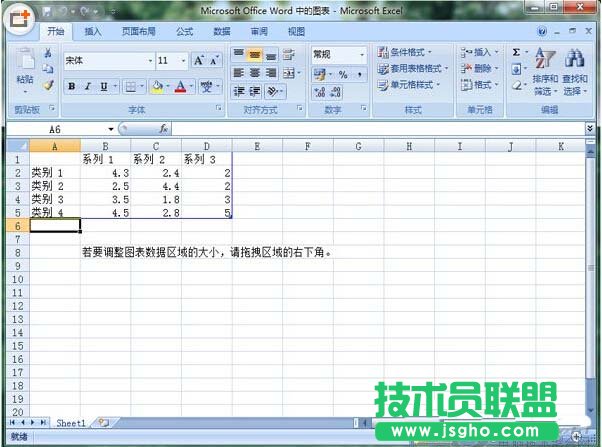This screenshot has height=447, width=602.
Task: Apply percent style
Action: click(343, 74)
